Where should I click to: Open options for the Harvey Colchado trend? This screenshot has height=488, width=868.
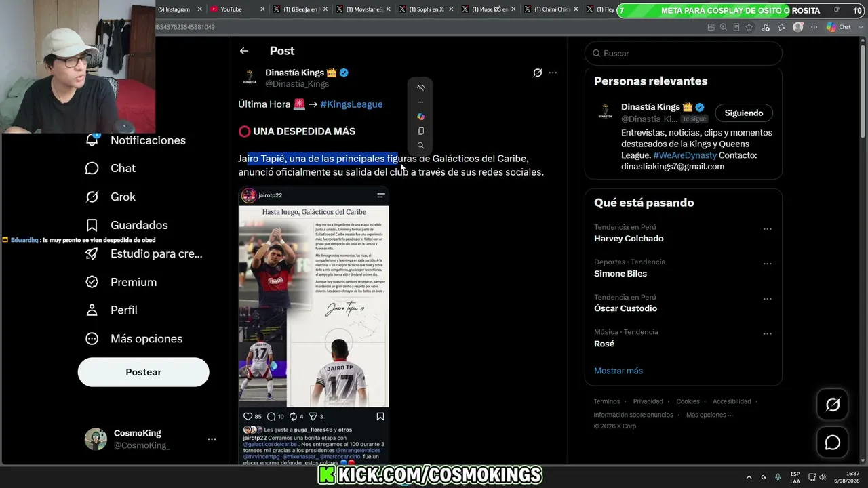coord(767,229)
